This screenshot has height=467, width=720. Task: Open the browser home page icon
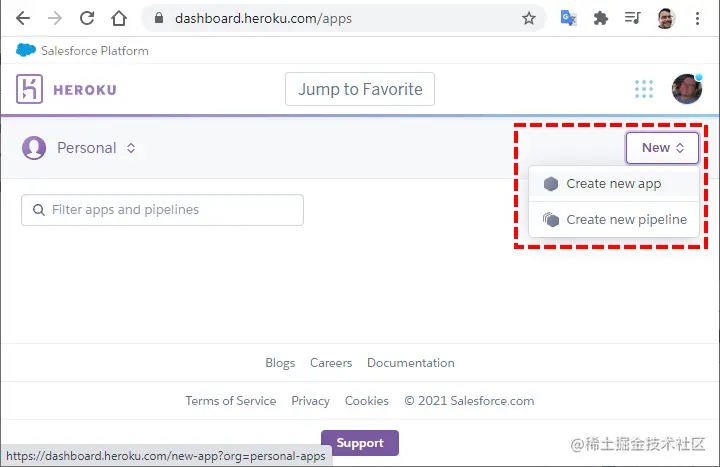click(119, 18)
